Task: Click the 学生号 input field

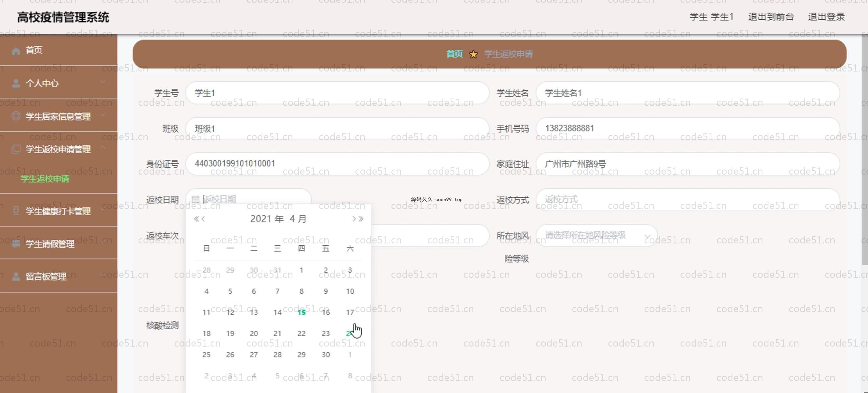Action: 337,93
